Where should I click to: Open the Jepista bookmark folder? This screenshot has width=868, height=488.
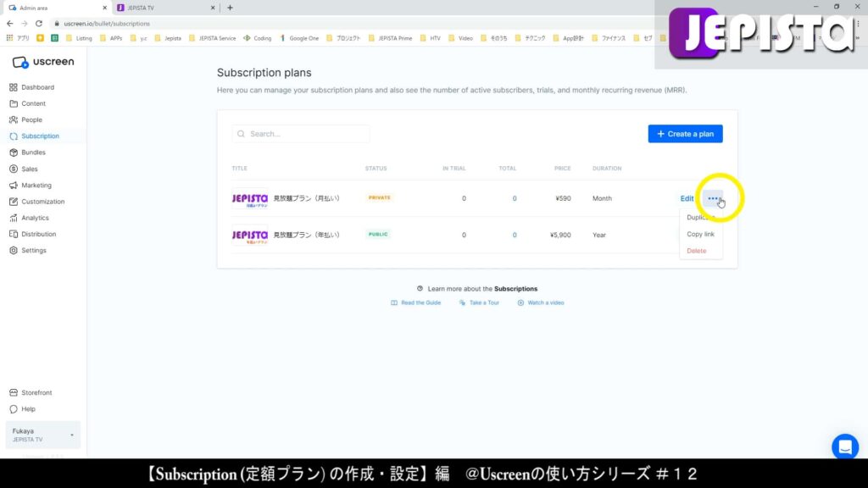(167, 38)
